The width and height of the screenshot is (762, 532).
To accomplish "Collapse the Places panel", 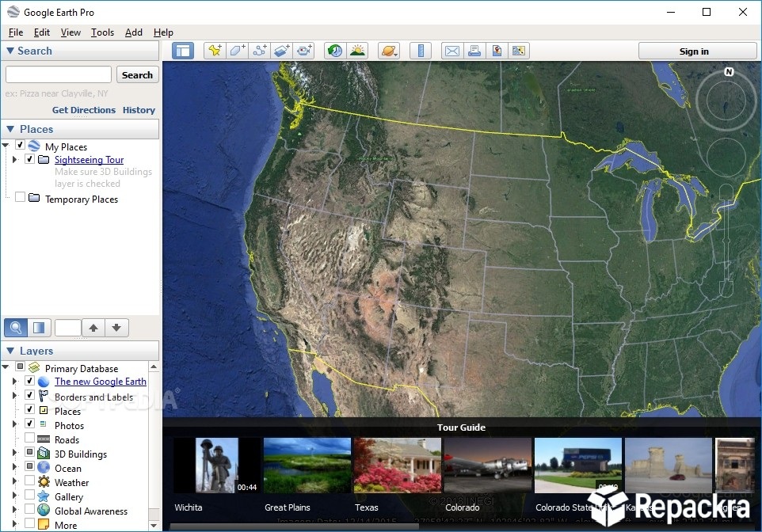I will click(10, 129).
